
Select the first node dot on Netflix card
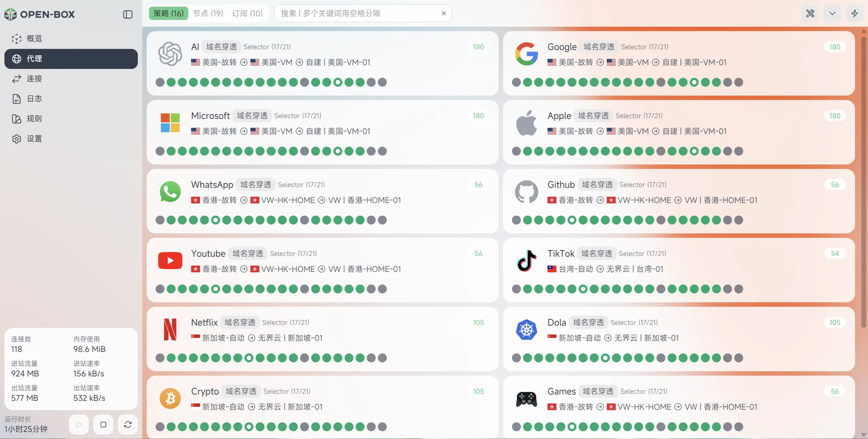tap(160, 358)
